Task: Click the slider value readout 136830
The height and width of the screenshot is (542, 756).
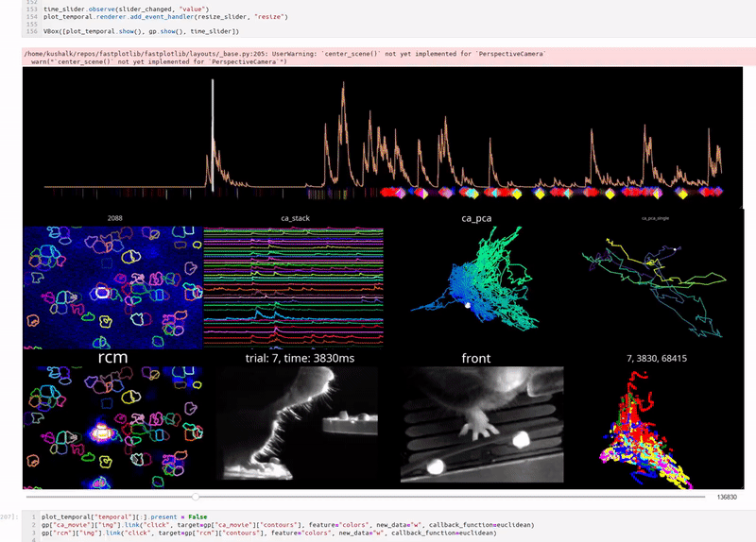Action: coord(727,497)
